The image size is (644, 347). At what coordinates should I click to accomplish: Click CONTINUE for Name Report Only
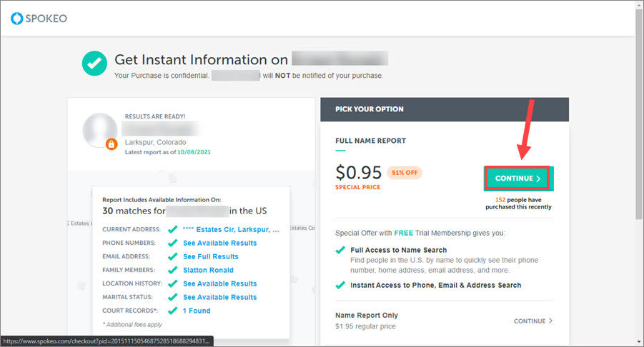point(533,321)
